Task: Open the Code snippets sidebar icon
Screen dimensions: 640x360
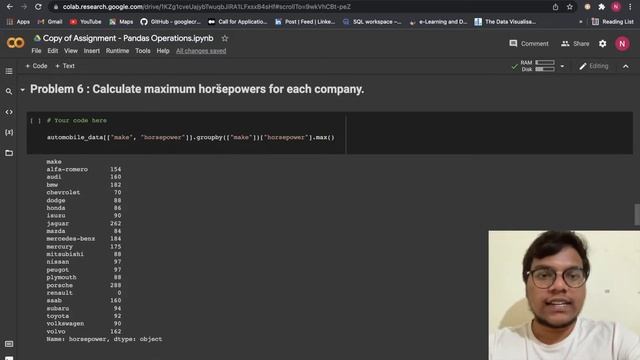Action: (9, 112)
